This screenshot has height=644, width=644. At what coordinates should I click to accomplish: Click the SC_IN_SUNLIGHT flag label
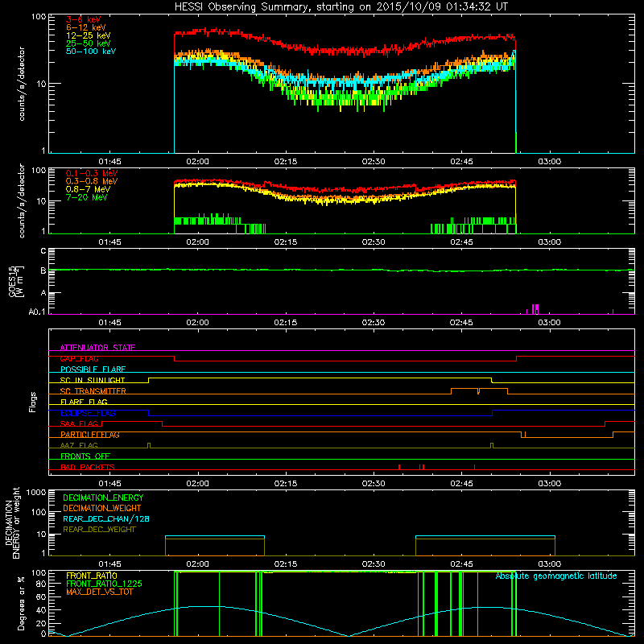coord(93,380)
